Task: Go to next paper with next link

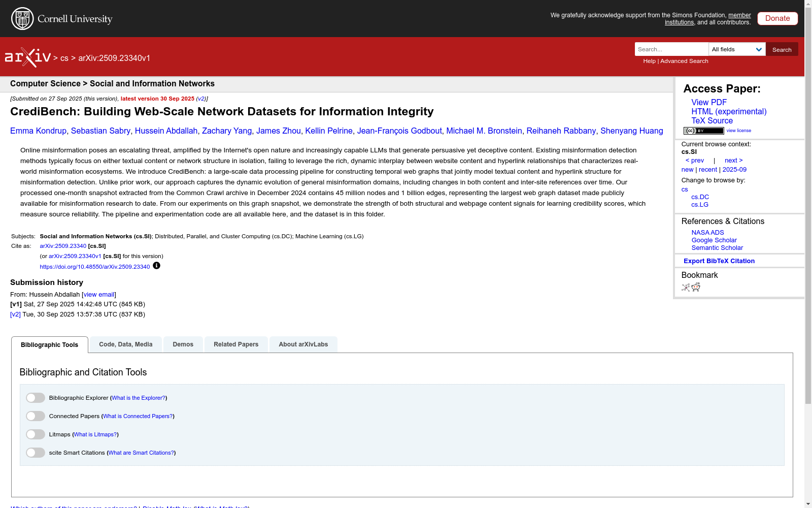Action: point(734,161)
